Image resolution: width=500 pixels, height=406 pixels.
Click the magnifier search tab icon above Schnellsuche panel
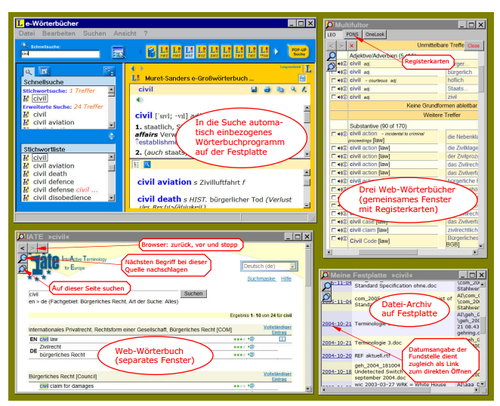coord(29,71)
